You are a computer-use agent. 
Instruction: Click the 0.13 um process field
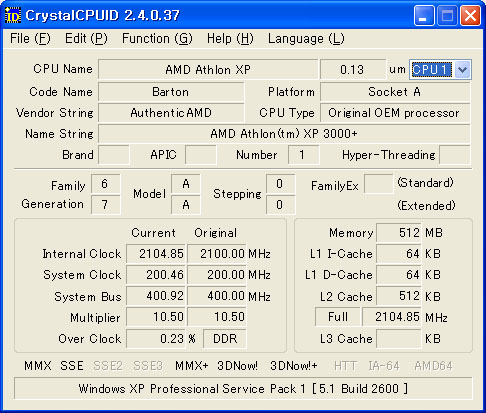click(x=352, y=70)
